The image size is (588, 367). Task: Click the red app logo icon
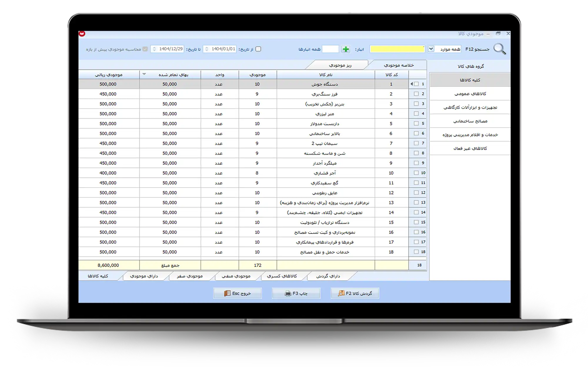pyautogui.click(x=82, y=34)
